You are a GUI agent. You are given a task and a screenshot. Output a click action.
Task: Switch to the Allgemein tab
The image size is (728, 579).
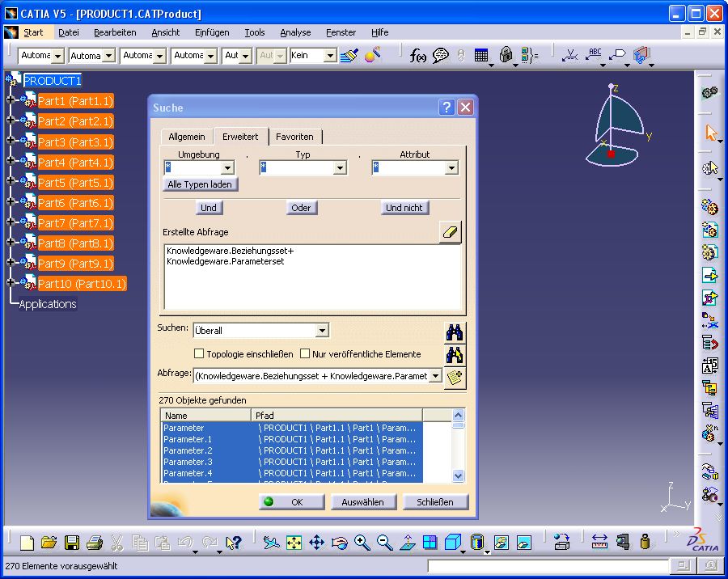(x=187, y=137)
